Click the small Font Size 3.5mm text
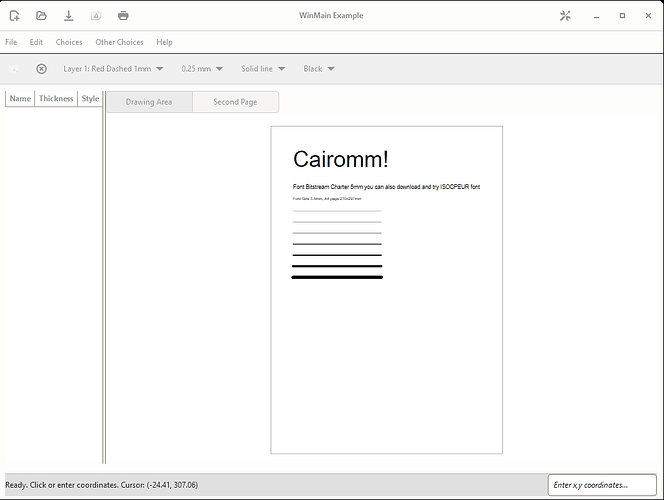 point(327,199)
